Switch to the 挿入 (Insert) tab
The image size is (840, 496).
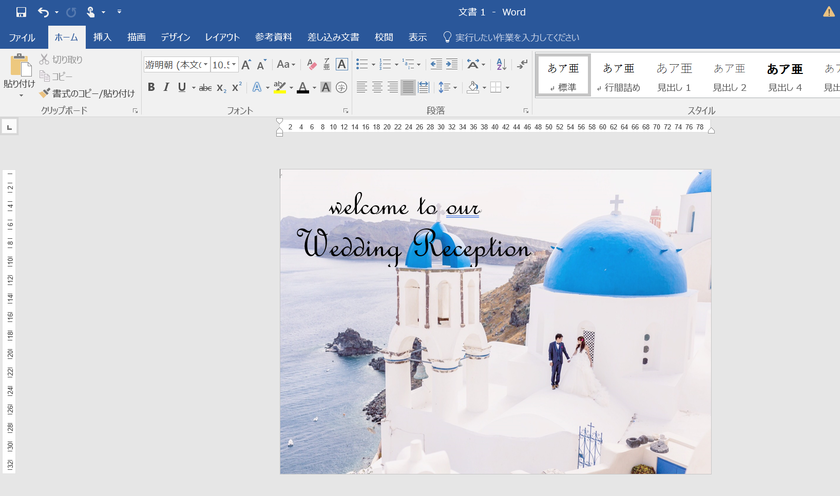(102, 37)
